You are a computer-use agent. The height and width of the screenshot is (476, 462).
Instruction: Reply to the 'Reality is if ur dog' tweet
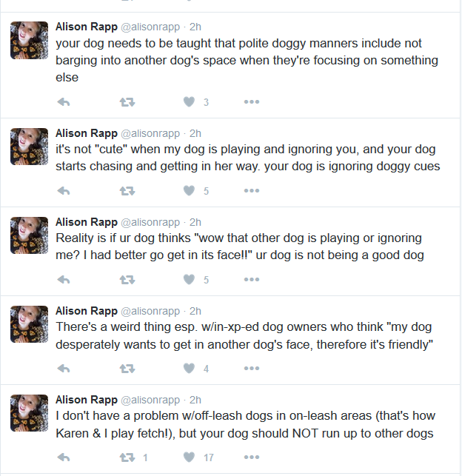(x=64, y=279)
